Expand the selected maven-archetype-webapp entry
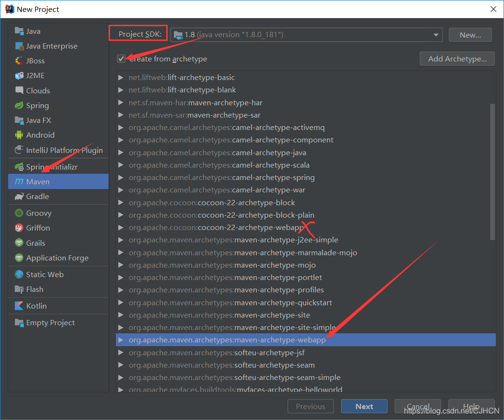504x420 pixels. click(121, 340)
